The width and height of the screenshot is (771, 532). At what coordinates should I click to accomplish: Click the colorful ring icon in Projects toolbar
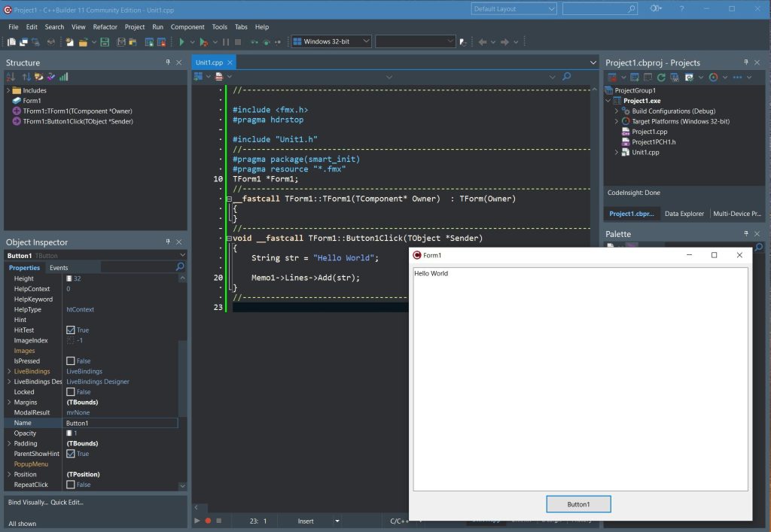pyautogui.click(x=714, y=77)
